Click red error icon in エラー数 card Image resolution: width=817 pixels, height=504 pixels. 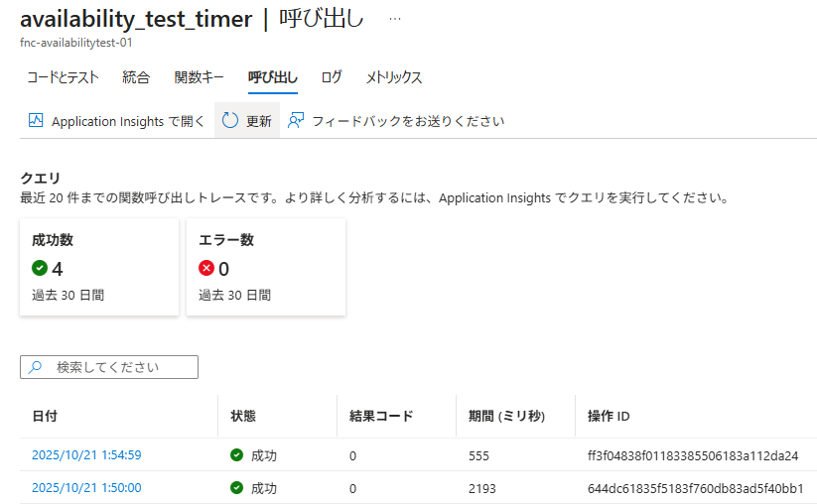click(206, 268)
